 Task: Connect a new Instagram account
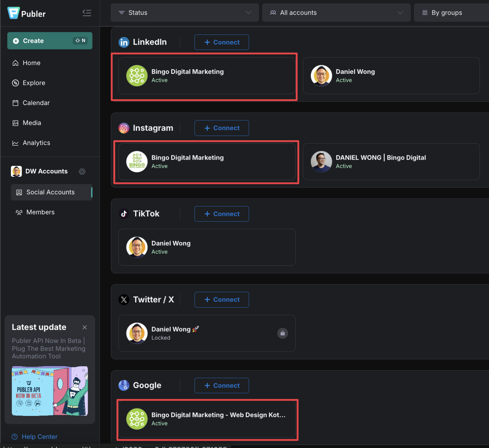[x=222, y=128]
